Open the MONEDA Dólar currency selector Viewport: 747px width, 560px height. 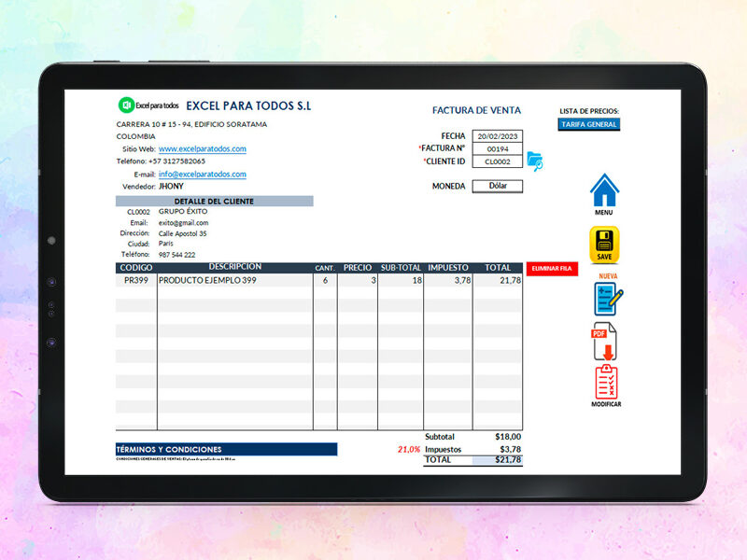point(498,186)
